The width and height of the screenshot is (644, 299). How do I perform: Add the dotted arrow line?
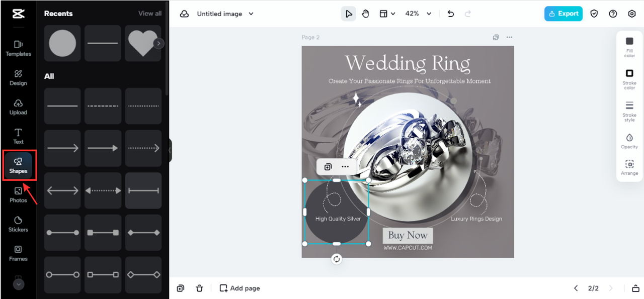[x=143, y=148]
